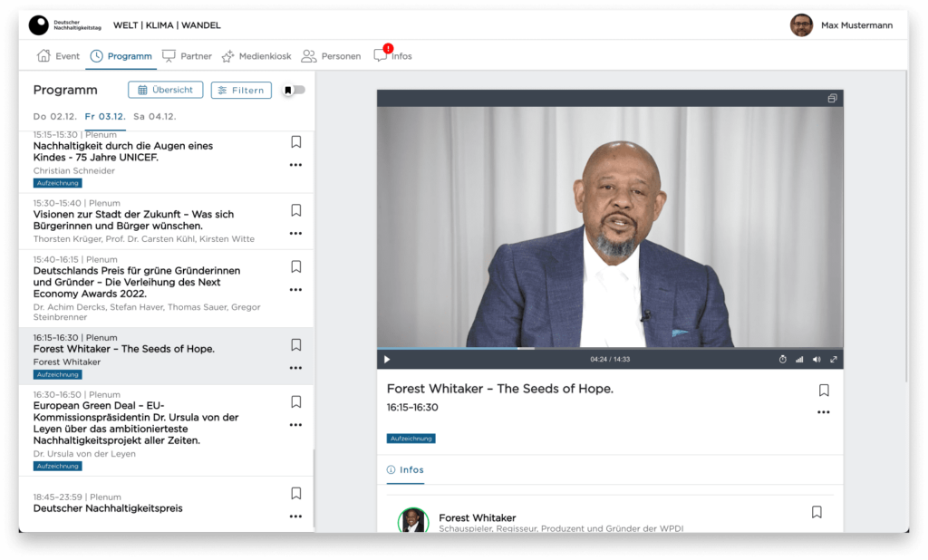Select the Sa 04.12. date tab
The image size is (928, 560).
point(154,117)
